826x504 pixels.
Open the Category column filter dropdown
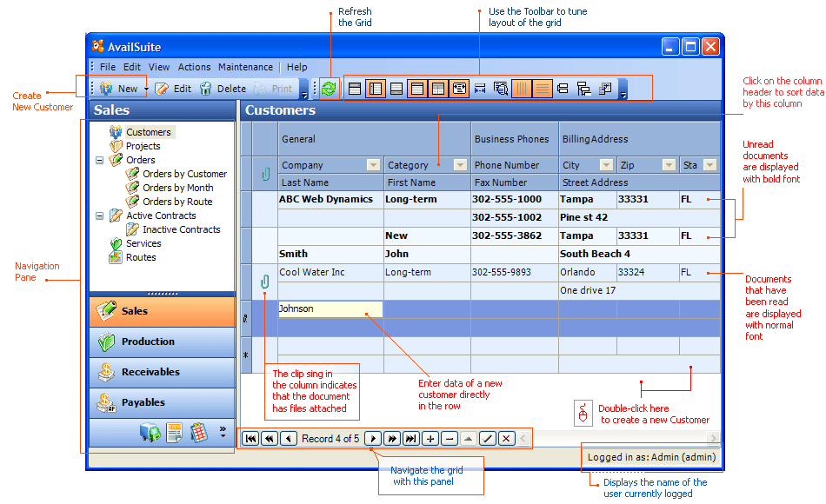pos(460,165)
